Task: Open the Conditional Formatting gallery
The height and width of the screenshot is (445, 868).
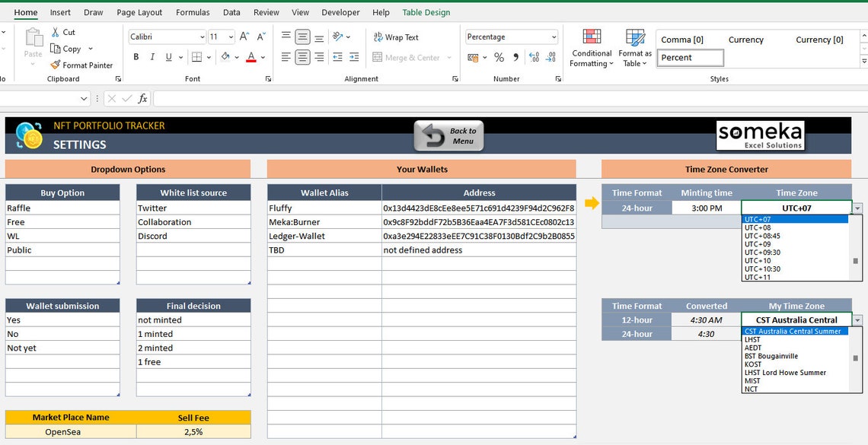Action: (591, 47)
